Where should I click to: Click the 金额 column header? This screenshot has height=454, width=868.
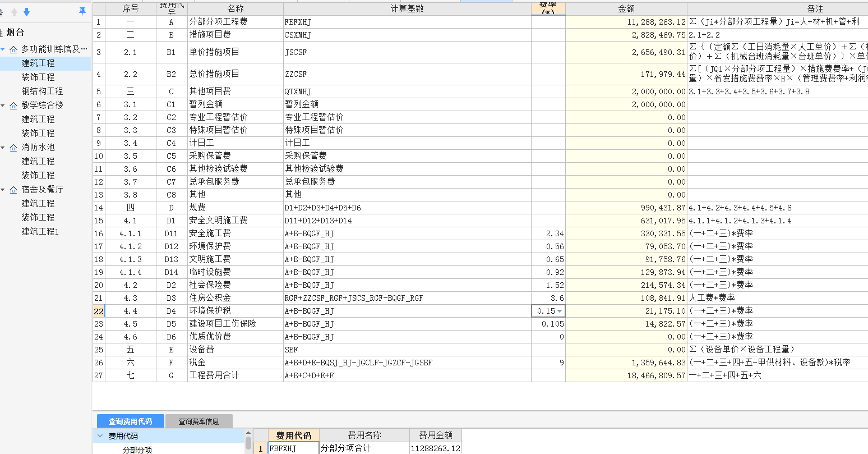[626, 9]
